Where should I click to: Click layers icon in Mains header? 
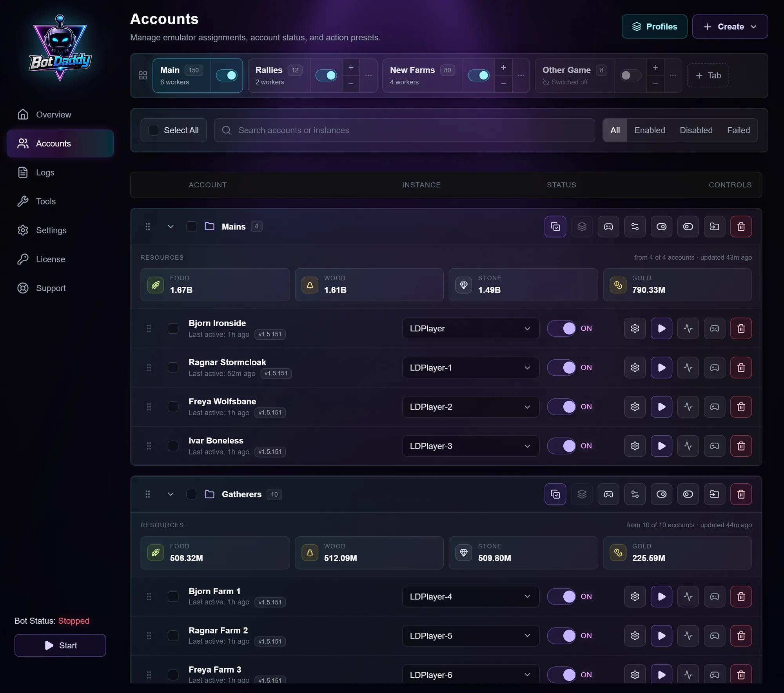point(582,226)
